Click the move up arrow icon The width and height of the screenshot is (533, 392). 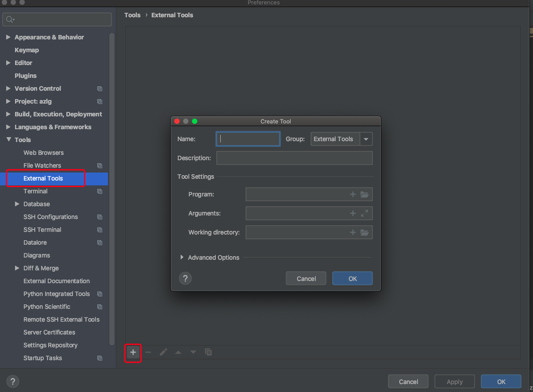pyautogui.click(x=178, y=352)
